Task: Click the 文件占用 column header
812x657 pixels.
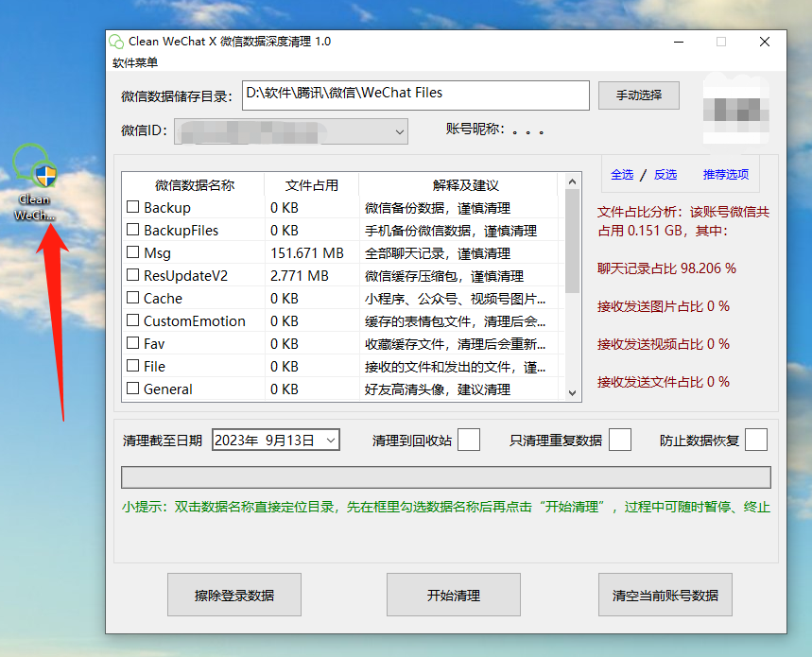Action: point(312,185)
